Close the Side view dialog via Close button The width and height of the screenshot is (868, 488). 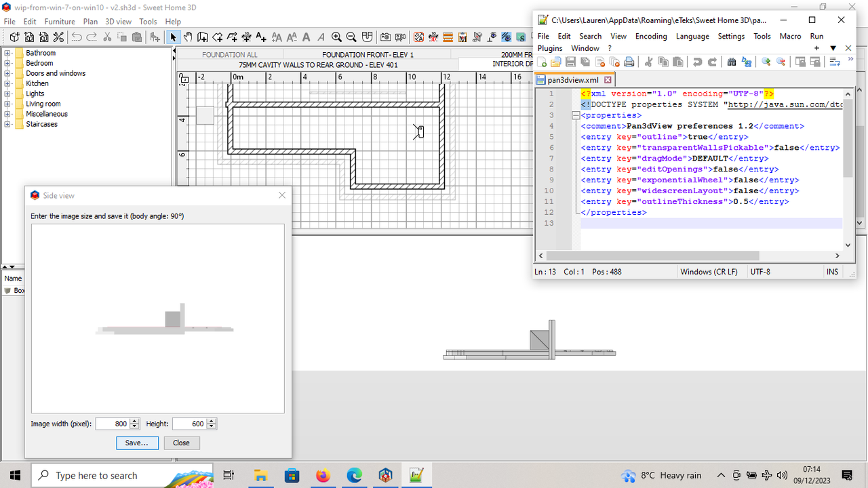(181, 443)
